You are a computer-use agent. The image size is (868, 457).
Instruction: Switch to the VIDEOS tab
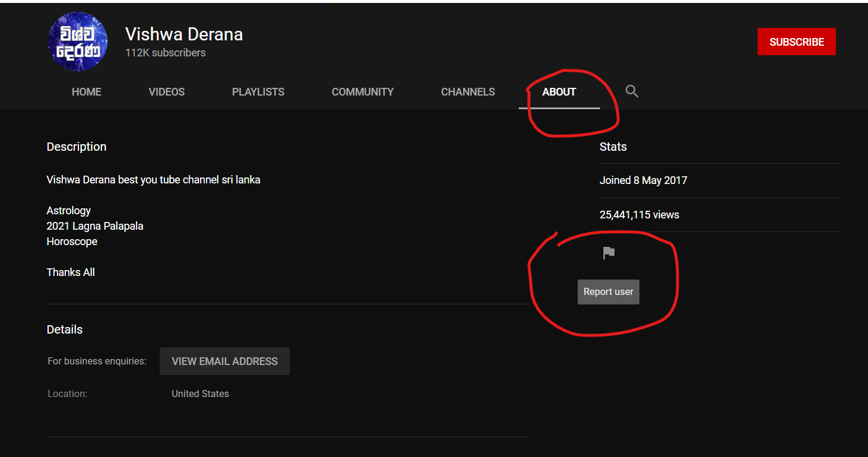coord(167,92)
